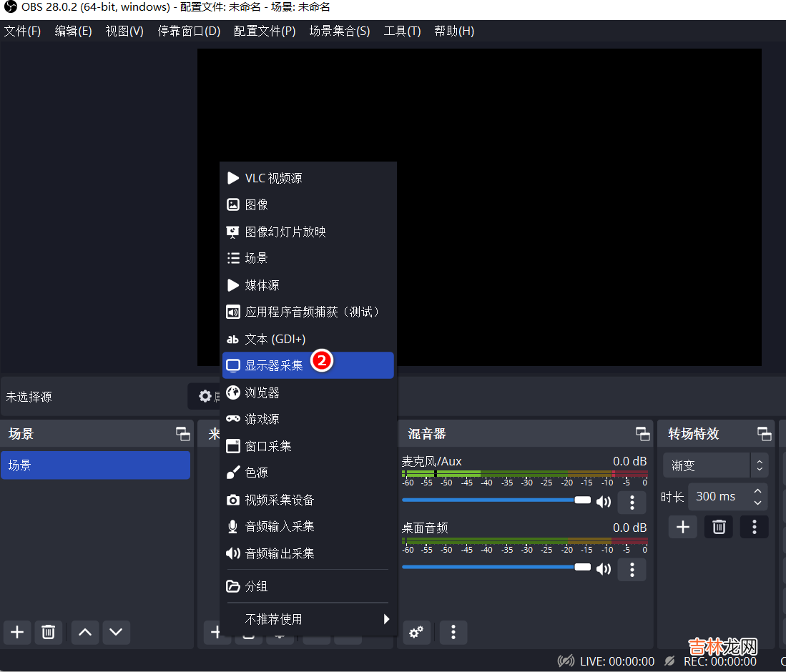Open 麦克风/Aux options three-dot menu
786x672 pixels.
pos(632,502)
